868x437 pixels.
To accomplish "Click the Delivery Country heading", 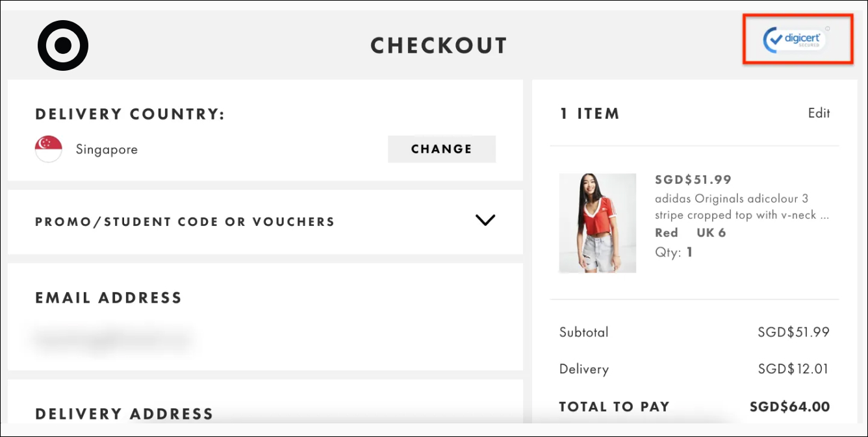I will [130, 114].
